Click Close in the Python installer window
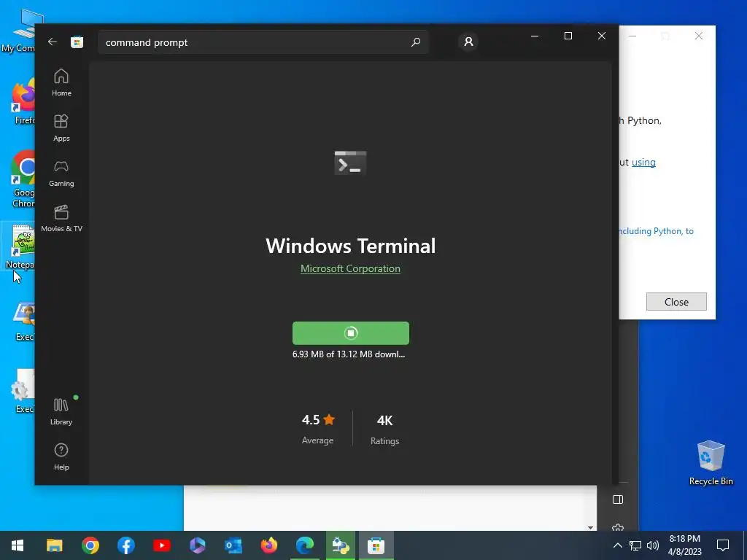The width and height of the screenshot is (747, 560). 676,301
